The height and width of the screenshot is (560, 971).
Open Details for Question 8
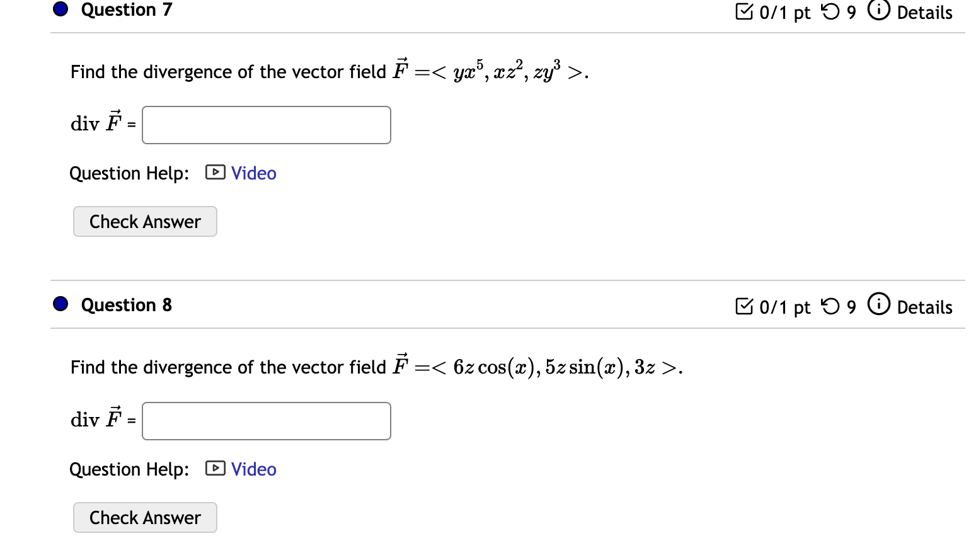click(924, 308)
